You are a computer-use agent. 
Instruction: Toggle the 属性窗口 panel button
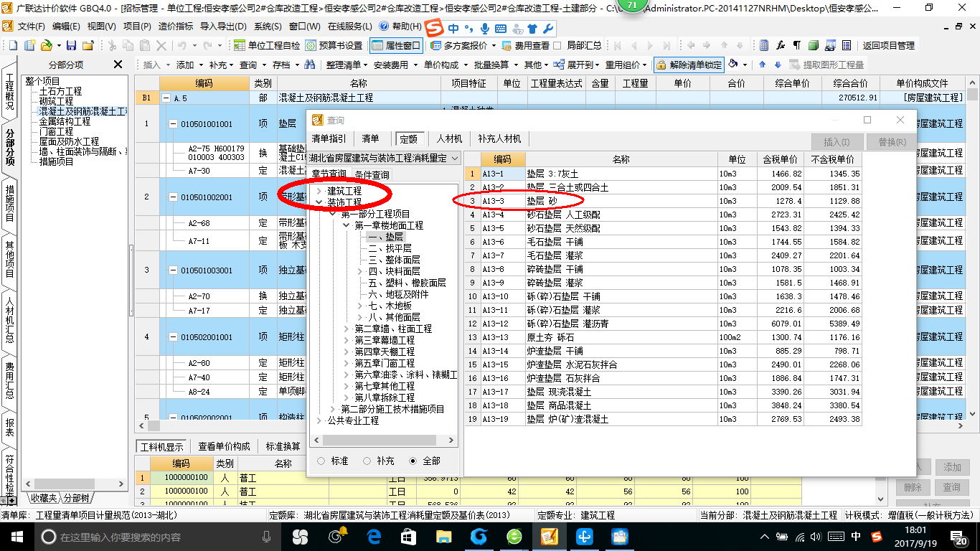396,45
